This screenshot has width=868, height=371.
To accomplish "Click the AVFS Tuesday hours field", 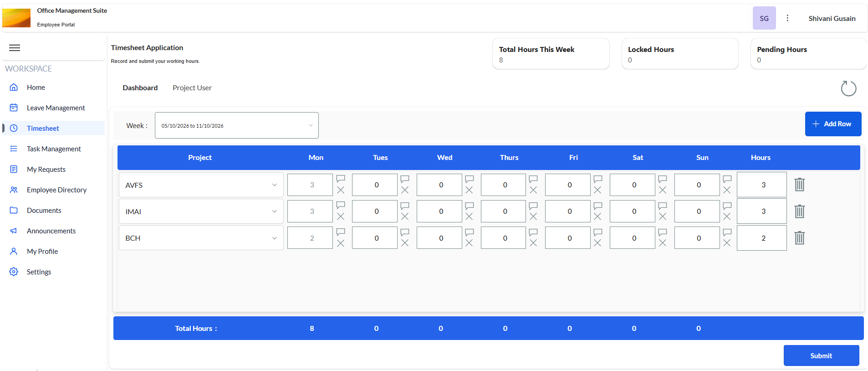I will tap(375, 185).
